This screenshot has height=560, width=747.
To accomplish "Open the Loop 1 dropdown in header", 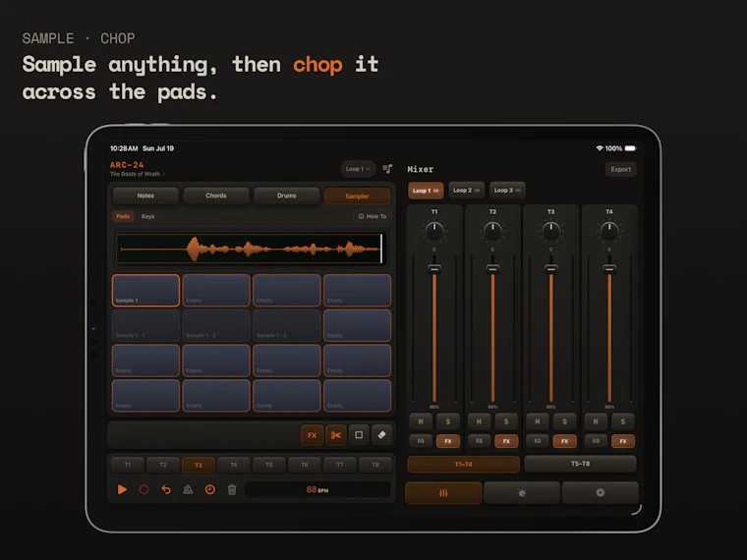I will click(358, 169).
